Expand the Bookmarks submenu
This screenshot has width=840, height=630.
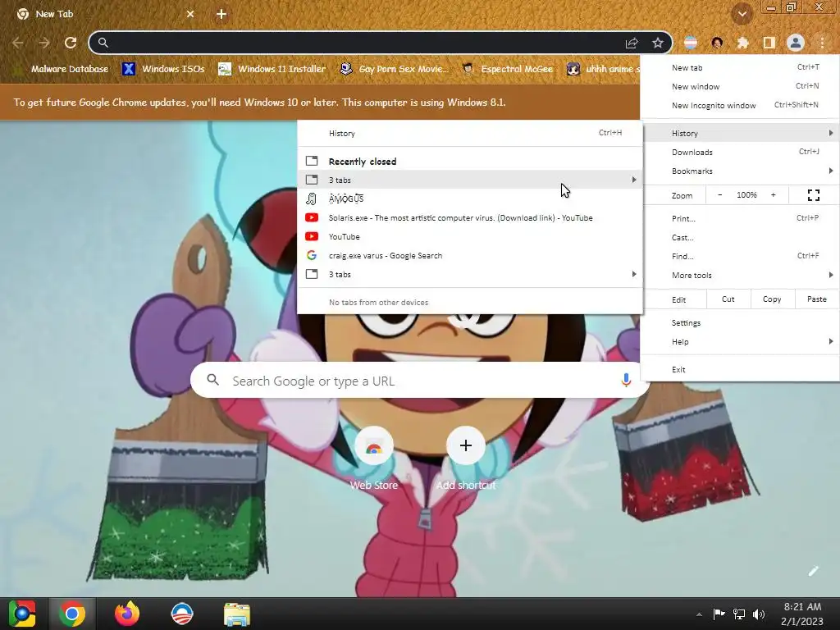[x=740, y=171]
